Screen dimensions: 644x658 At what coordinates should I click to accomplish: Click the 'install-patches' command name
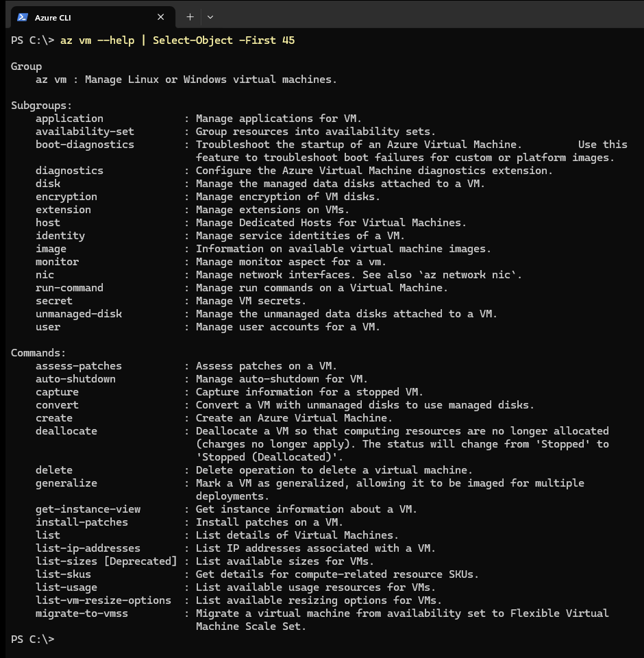point(82,522)
